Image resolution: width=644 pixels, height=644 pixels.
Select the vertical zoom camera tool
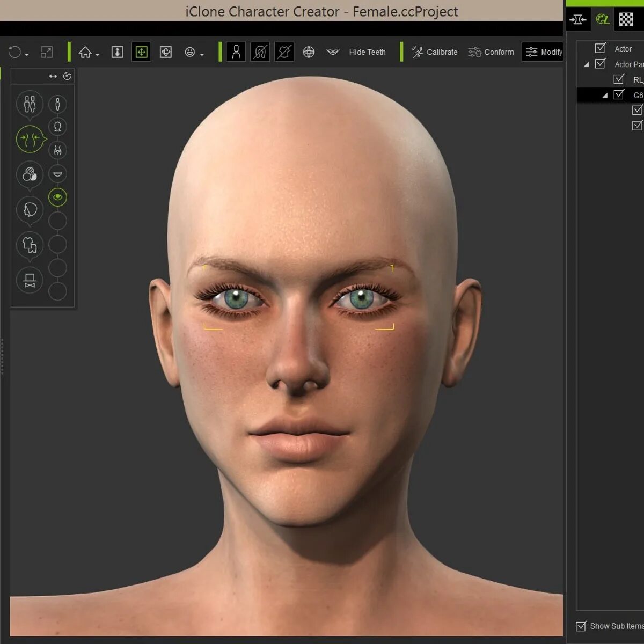click(117, 52)
